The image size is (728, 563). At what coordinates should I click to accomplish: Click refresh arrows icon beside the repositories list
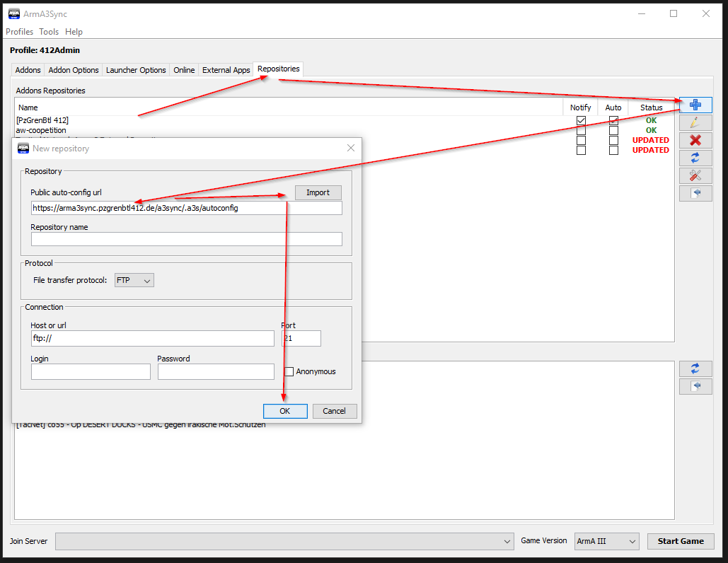(695, 158)
